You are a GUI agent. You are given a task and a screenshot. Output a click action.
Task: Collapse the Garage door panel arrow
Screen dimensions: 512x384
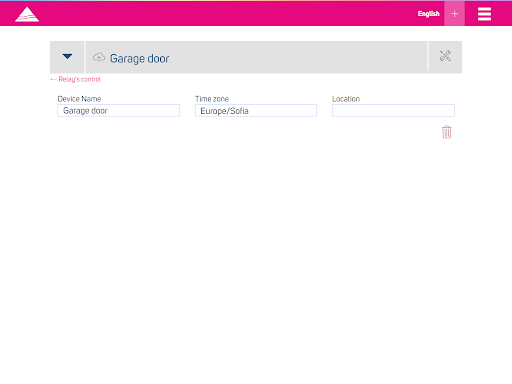(67, 57)
